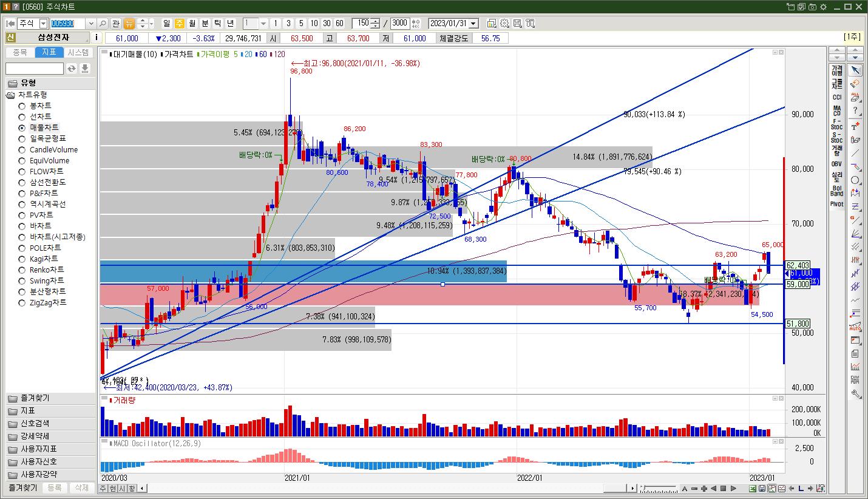Expand the 즐겨찾기 folder section
Screen dimensions: 868x499
tap(50, 398)
